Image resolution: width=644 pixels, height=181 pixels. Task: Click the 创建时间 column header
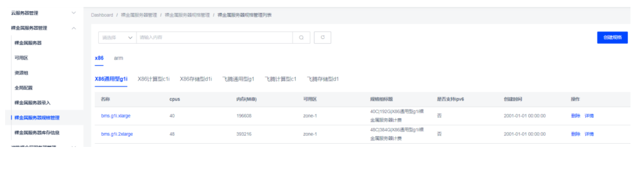513,99
